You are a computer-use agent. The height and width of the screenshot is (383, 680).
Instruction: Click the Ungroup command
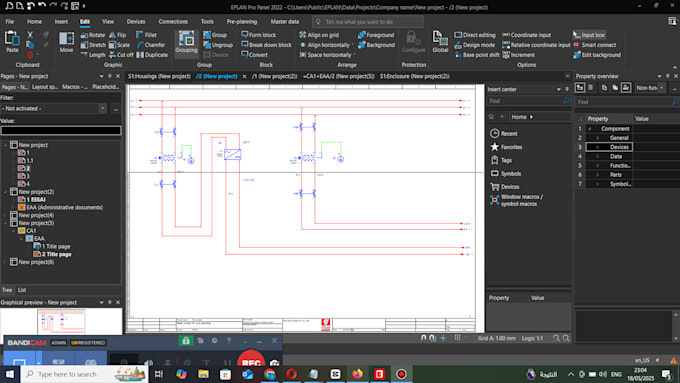click(218, 45)
